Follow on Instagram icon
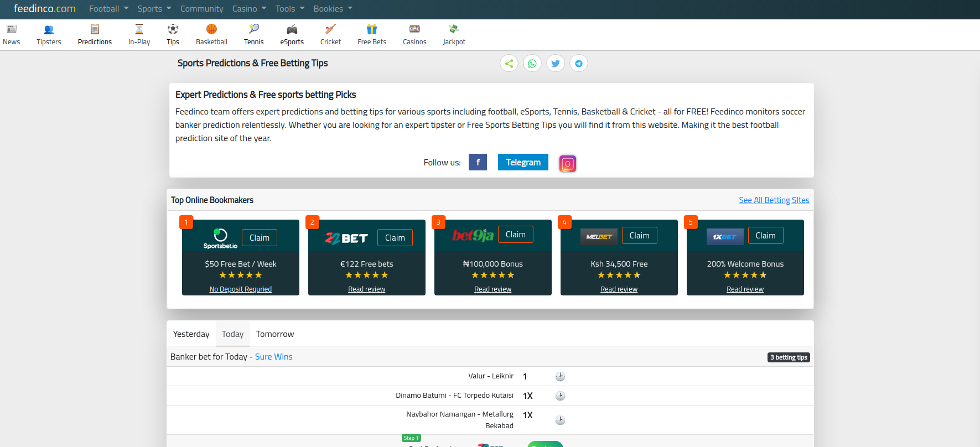This screenshot has height=447, width=980. coord(568,164)
